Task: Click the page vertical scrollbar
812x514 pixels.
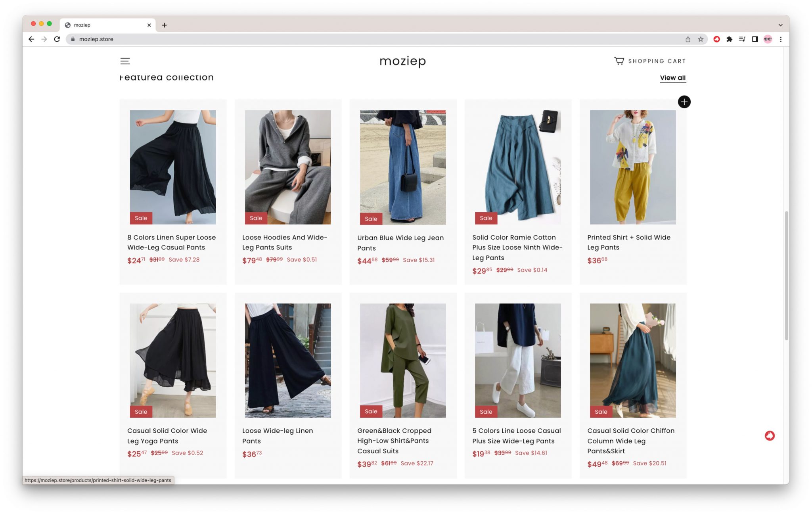Action: (x=786, y=275)
